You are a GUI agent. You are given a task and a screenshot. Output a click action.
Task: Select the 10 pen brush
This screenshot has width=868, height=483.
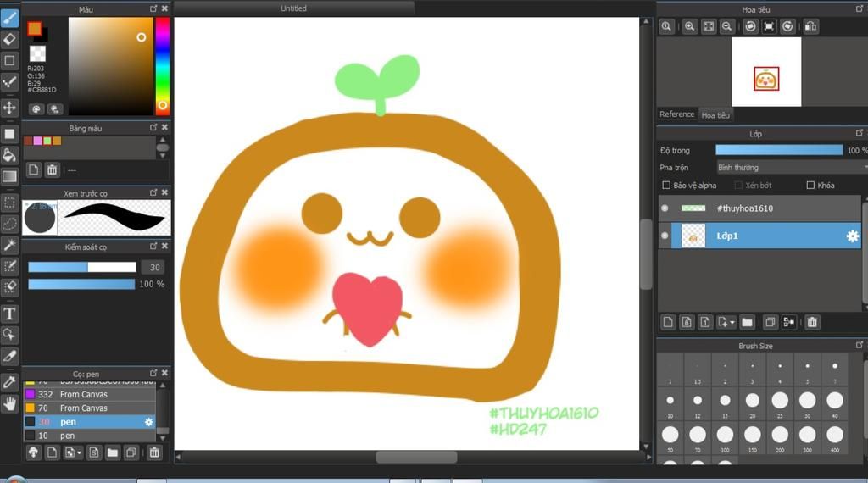[x=90, y=436]
